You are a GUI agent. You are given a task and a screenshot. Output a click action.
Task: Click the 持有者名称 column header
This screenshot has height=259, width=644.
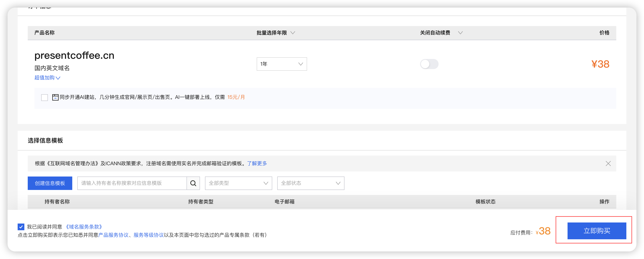tap(57, 201)
